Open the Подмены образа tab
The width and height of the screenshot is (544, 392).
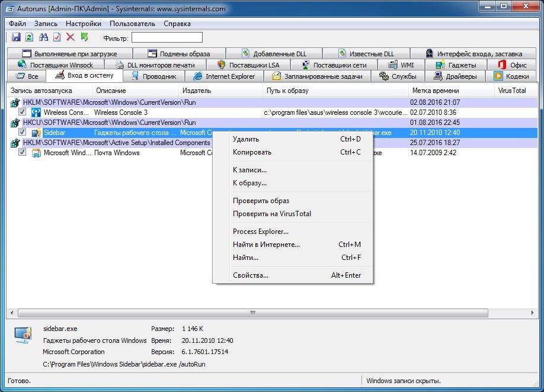point(180,54)
